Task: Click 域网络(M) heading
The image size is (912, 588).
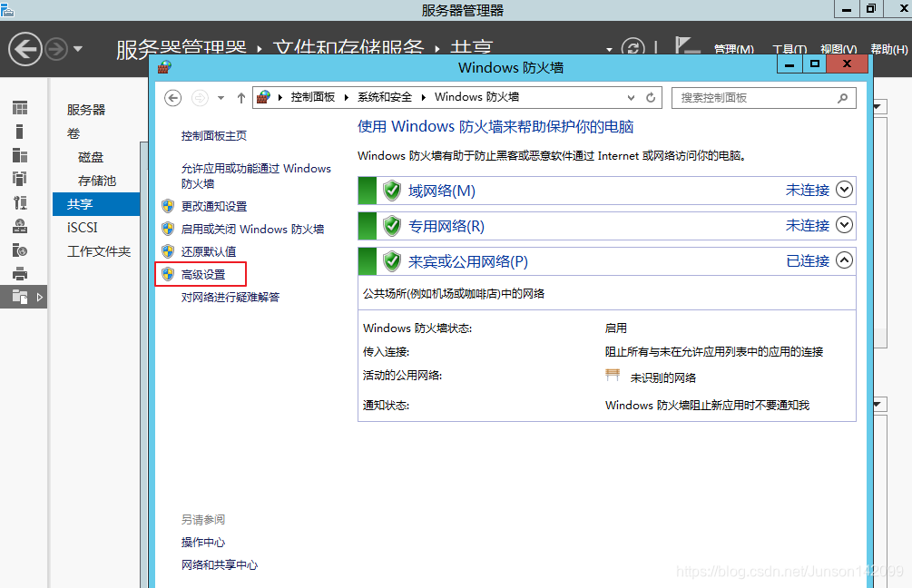Action: [441, 191]
